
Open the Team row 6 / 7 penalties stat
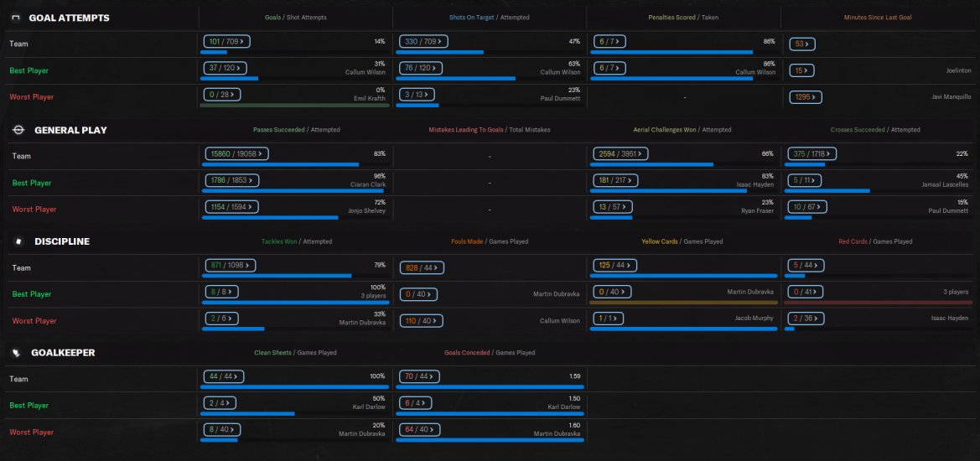click(x=609, y=42)
